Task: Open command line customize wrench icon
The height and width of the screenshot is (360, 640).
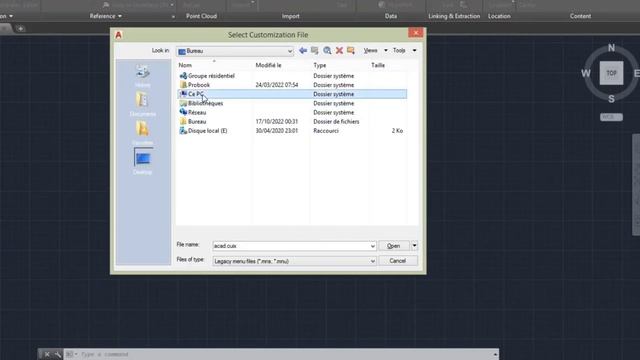Action: click(x=58, y=354)
